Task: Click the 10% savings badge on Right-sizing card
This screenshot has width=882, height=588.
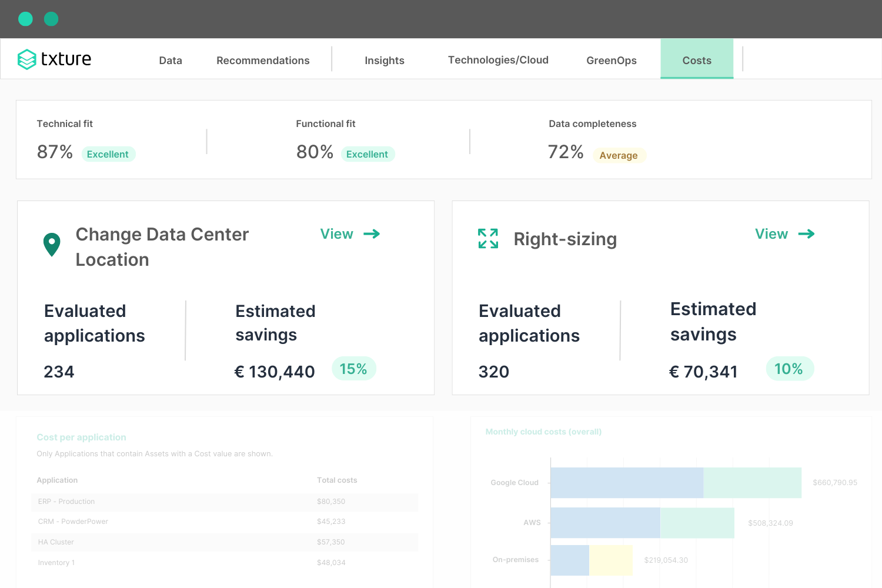Action: [x=790, y=368]
